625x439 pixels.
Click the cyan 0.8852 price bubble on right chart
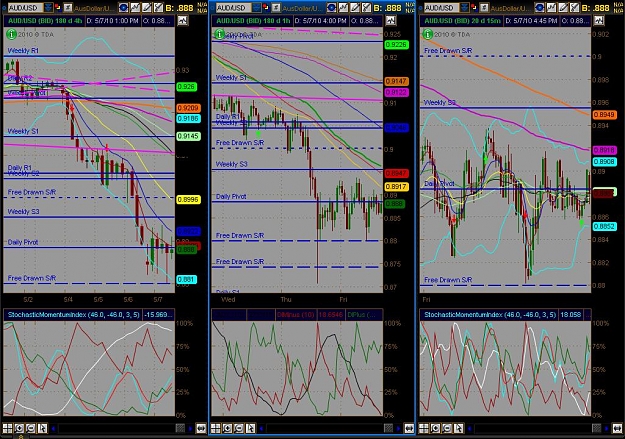(x=604, y=226)
